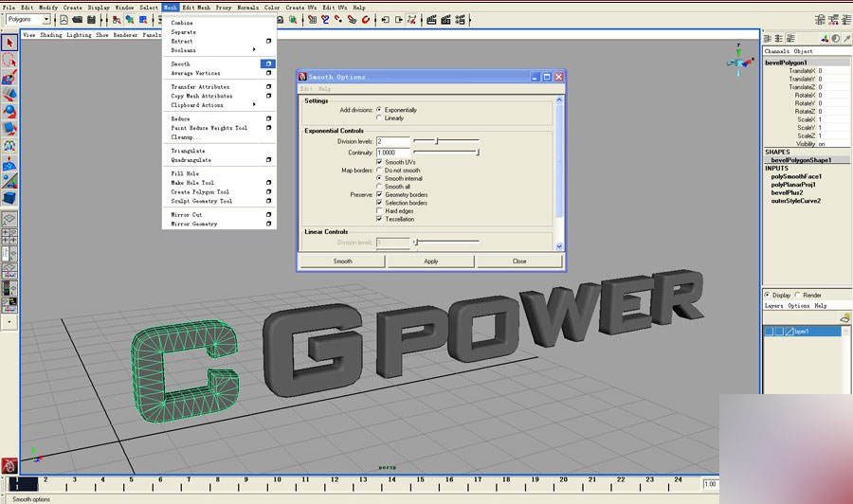Click the Make Live magnet icon
This screenshot has width=853, height=504.
tap(366, 20)
